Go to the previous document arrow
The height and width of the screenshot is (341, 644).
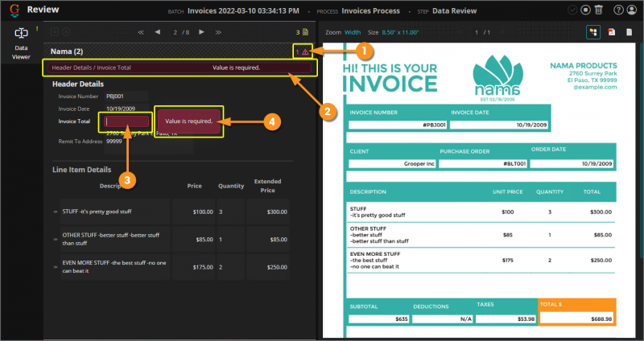[x=157, y=32]
